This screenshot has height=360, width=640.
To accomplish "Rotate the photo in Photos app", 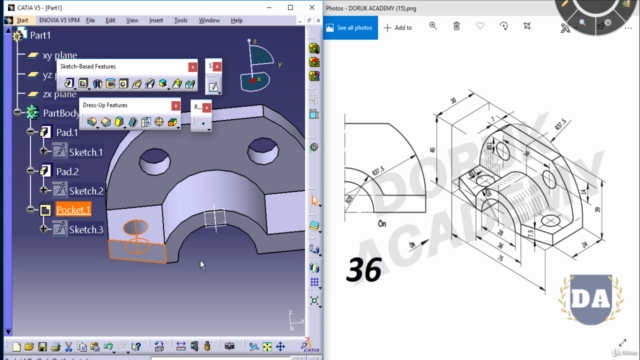I will [x=504, y=26].
